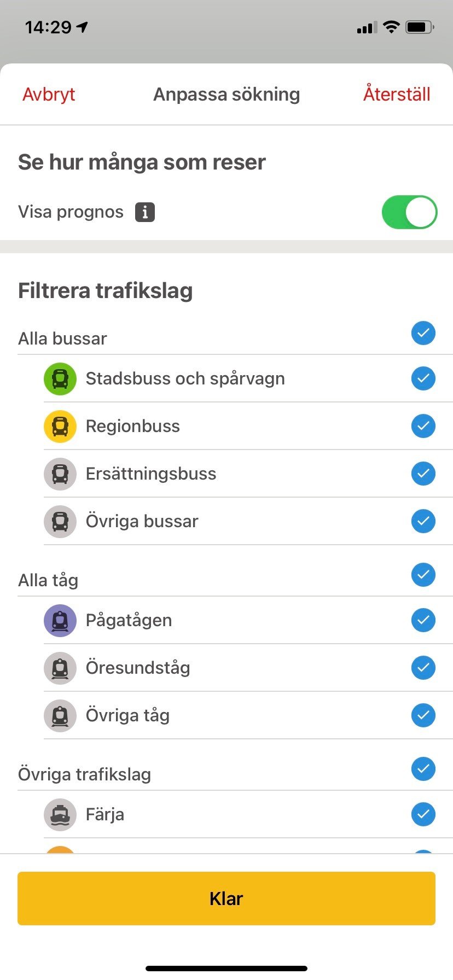Tap the Övriga bussar bus icon
Screen dimensions: 453x980
[x=60, y=521]
